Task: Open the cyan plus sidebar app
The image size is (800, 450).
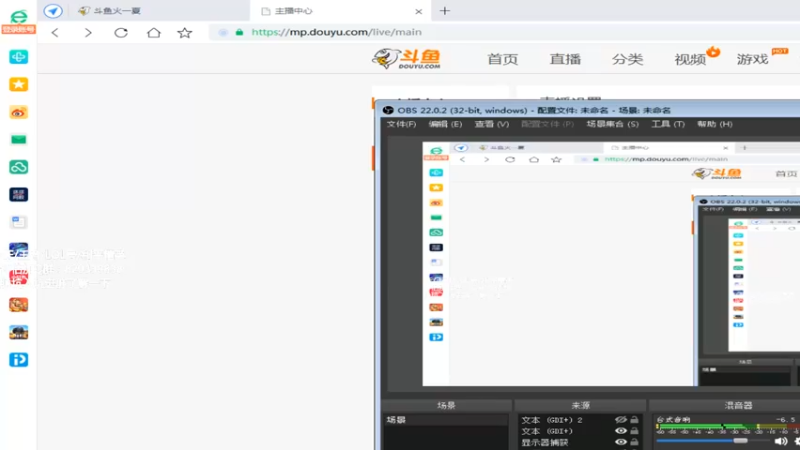Action: (x=18, y=57)
